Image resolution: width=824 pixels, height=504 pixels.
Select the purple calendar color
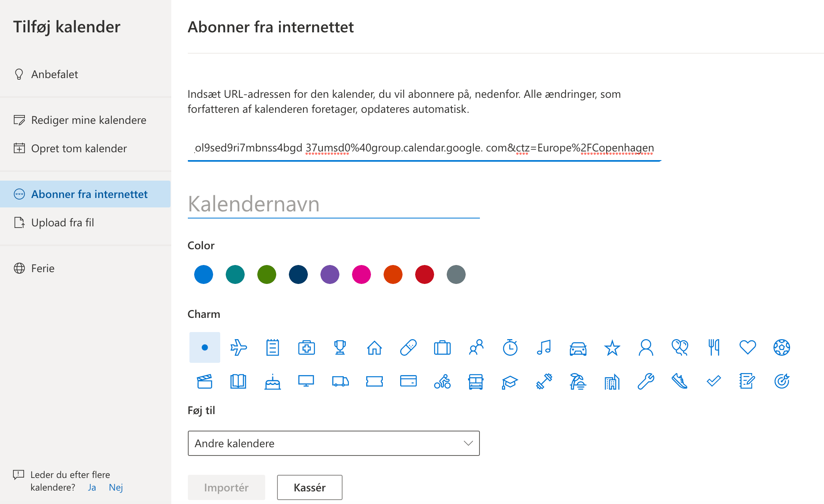(330, 274)
